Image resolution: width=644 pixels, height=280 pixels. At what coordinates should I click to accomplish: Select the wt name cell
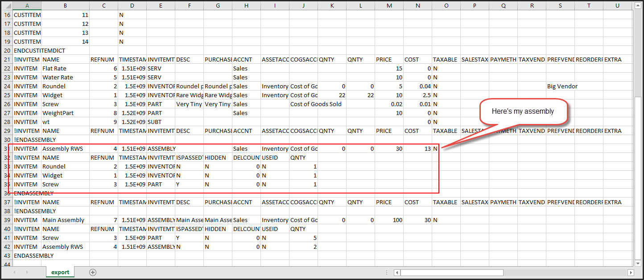point(65,122)
